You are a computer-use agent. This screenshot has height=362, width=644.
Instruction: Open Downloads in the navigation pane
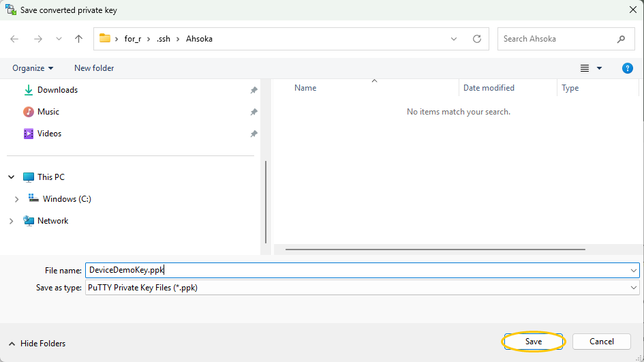coord(57,90)
